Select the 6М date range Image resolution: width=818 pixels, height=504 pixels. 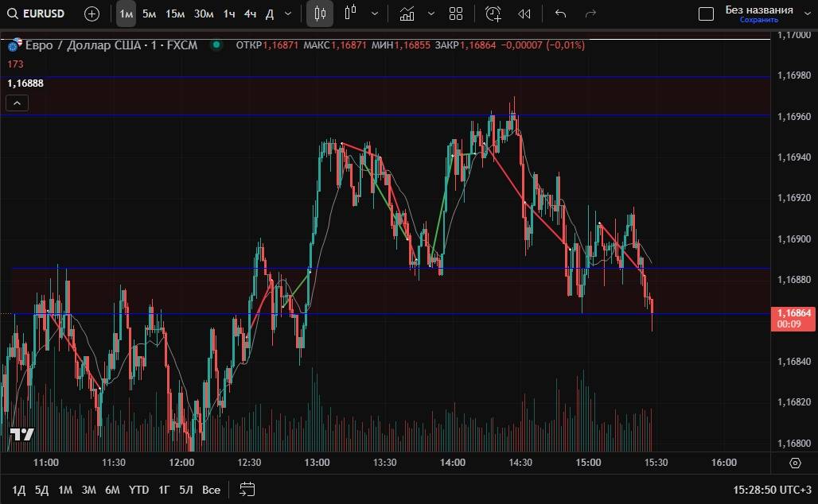112,490
